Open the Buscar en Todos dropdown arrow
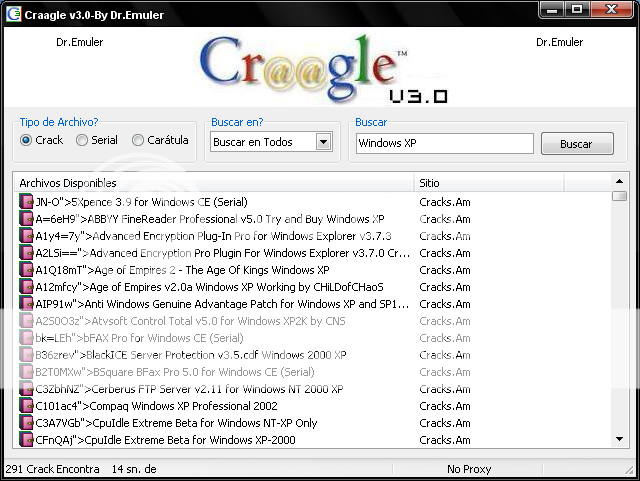The height and width of the screenshot is (481, 640). [x=323, y=142]
